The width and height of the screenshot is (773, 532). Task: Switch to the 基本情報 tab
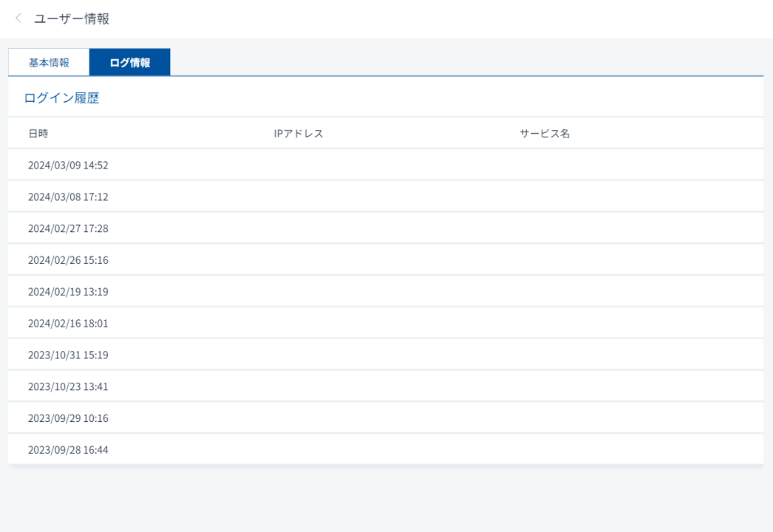click(x=49, y=63)
